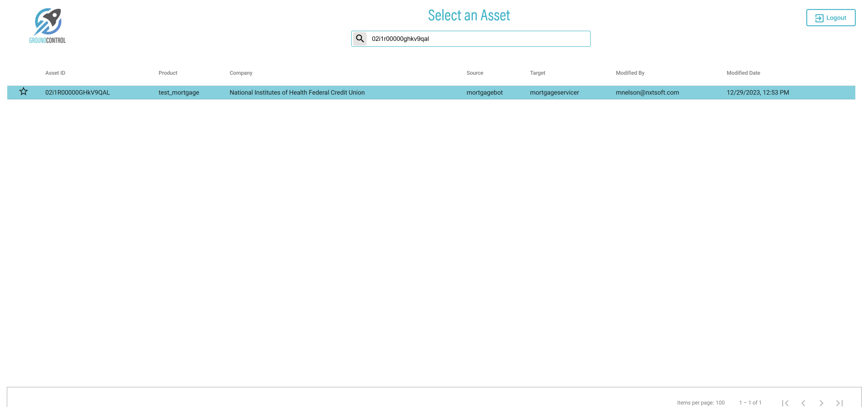
Task: Sort by the Modified Date column header
Action: point(743,73)
